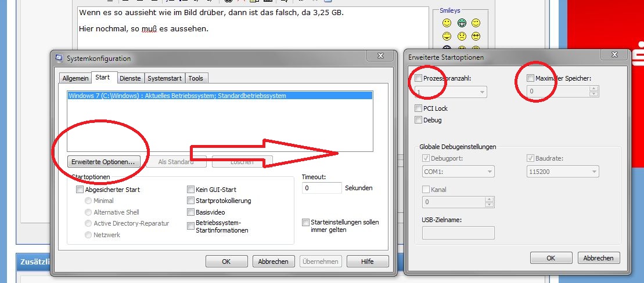Image resolution: width=644 pixels, height=283 pixels.
Task: Tick the Debug checkbox
Action: 418,120
